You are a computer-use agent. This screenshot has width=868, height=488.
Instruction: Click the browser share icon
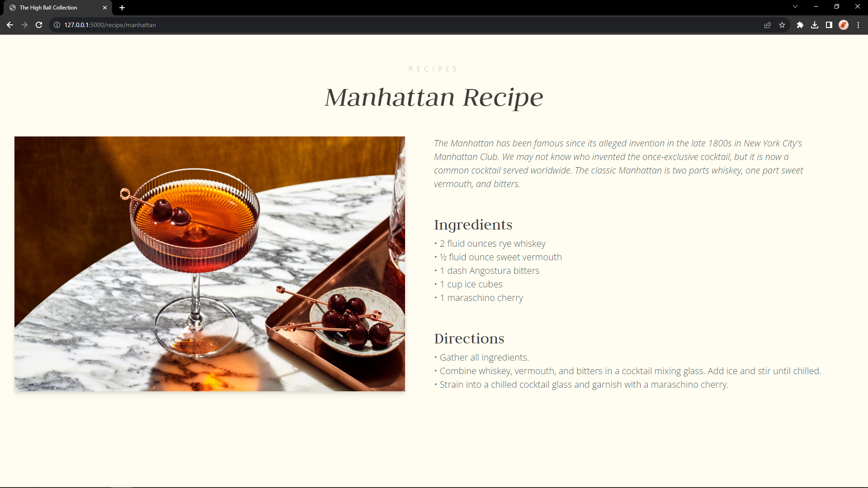coord(769,25)
